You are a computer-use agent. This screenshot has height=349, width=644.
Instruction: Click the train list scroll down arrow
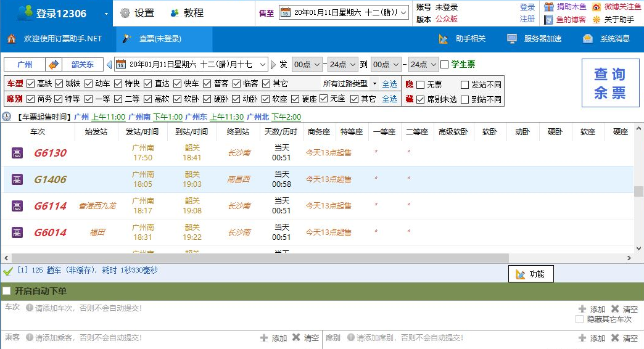tap(638, 248)
